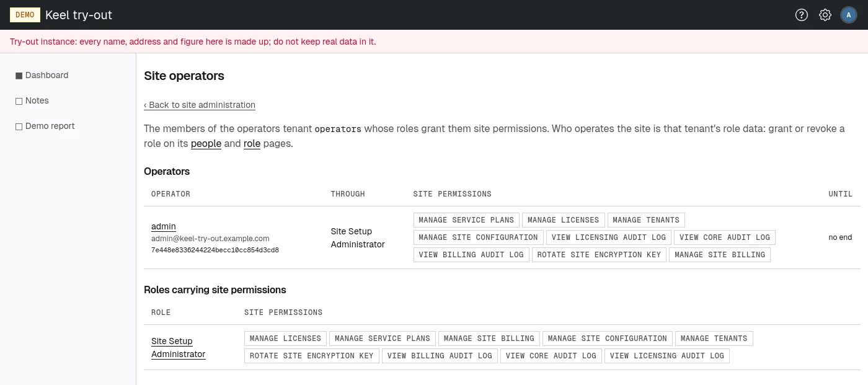This screenshot has width=868, height=385.
Task: Click roles table MANAGE LICENSES tag
Action: (x=286, y=339)
